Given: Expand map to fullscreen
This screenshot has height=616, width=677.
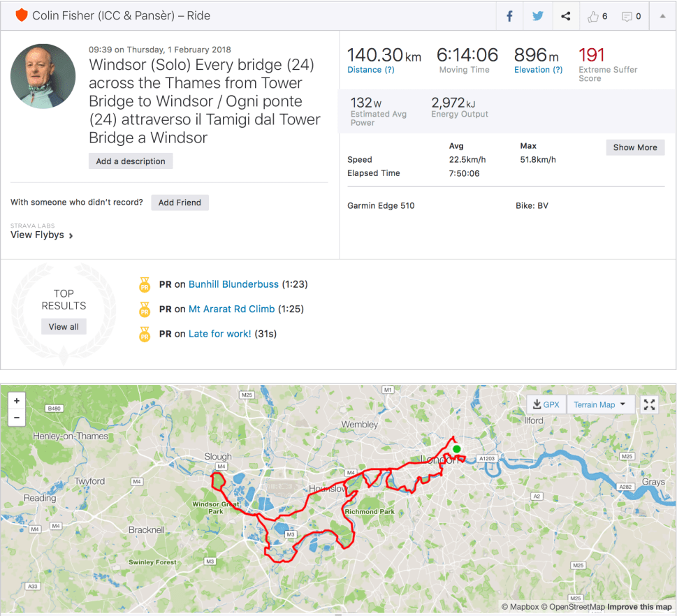Looking at the screenshot, I should click(650, 404).
